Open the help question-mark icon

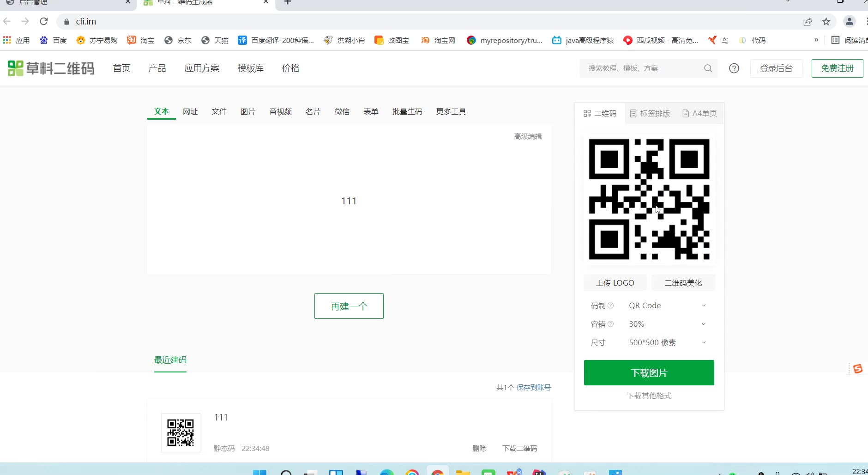[x=734, y=68]
